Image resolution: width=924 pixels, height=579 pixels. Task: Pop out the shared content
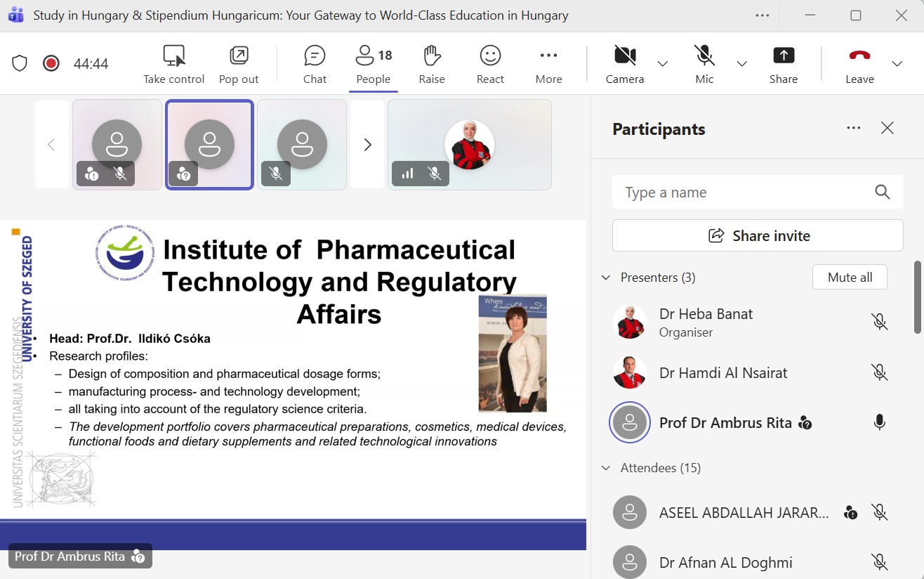(239, 64)
